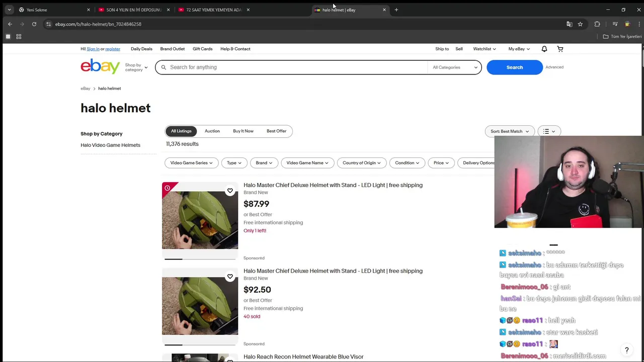This screenshot has width=644, height=362.
Task: Open the Brand Outlet link
Action: pos(173,49)
